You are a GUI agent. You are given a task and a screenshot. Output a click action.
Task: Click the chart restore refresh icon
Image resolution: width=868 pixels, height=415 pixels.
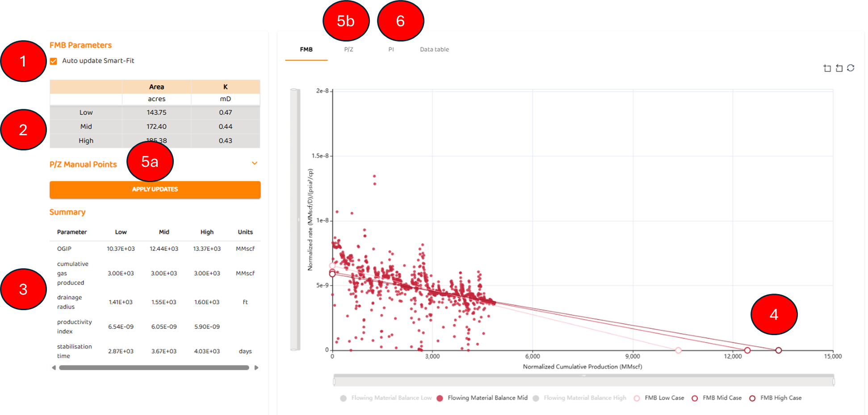(851, 68)
